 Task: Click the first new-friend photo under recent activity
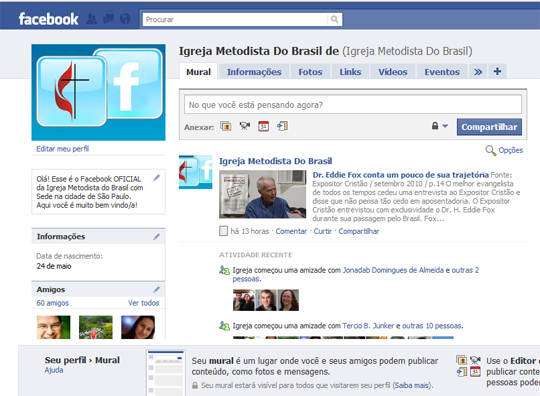tap(243, 300)
